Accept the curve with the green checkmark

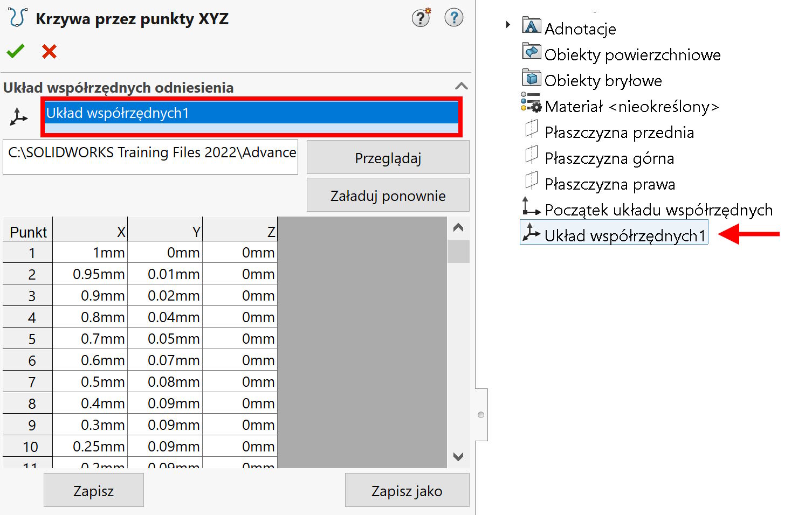(16, 51)
